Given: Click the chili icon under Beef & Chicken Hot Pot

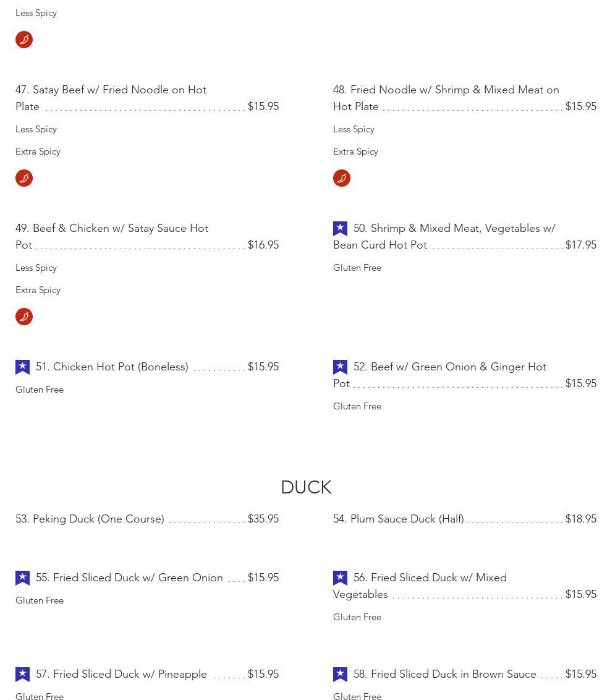Looking at the screenshot, I should pyautogui.click(x=24, y=317).
